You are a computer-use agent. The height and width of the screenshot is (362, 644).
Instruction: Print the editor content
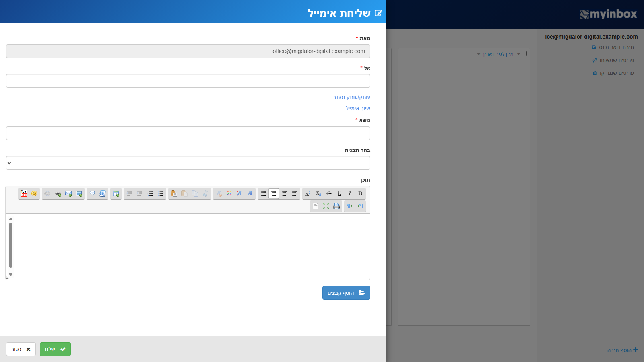click(x=336, y=206)
